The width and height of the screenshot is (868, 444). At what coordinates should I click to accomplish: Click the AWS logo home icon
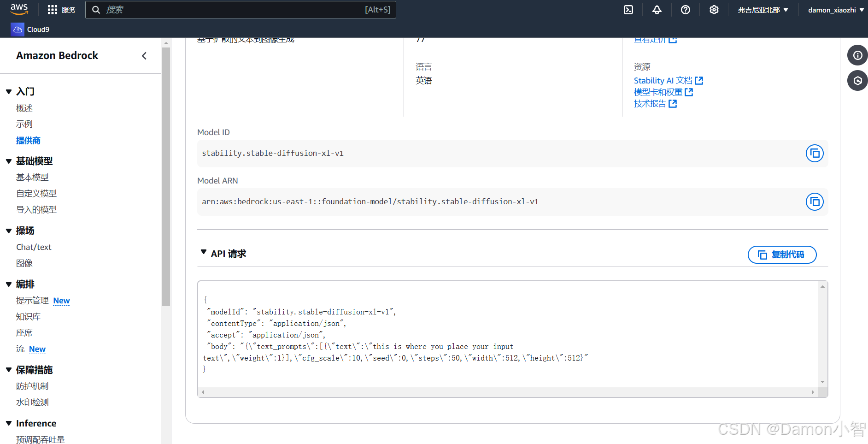19,9
